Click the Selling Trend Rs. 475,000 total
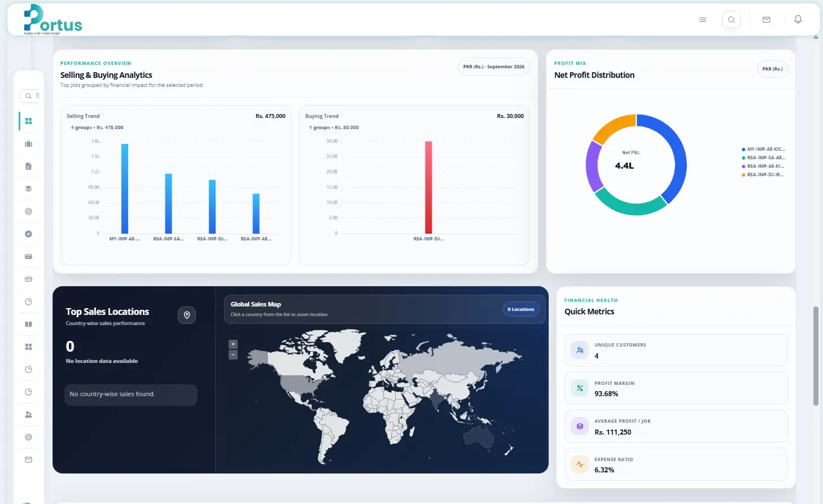The height and width of the screenshot is (504, 823). (x=270, y=116)
